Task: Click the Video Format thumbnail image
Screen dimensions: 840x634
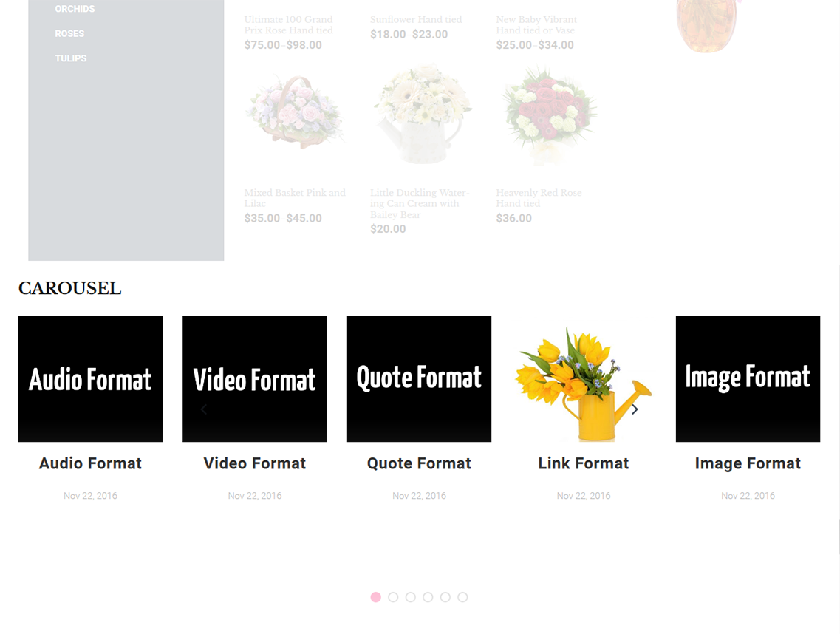Action: [x=254, y=378]
